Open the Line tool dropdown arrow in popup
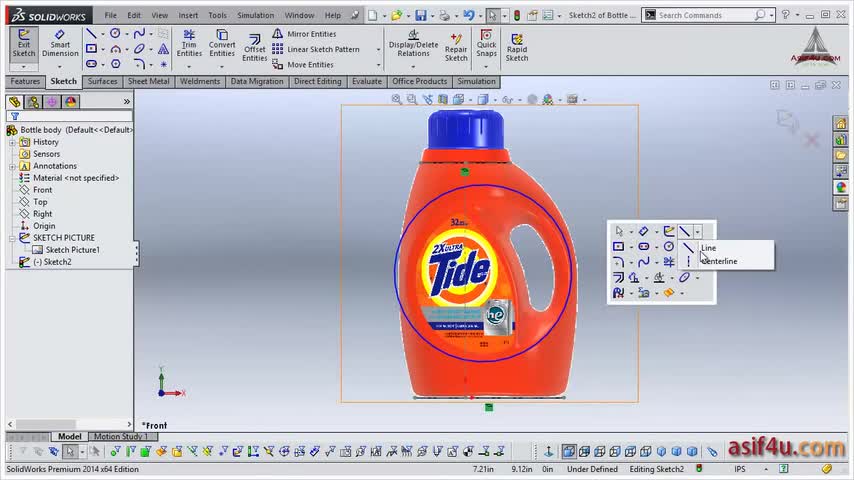854x480 pixels. [x=698, y=232]
